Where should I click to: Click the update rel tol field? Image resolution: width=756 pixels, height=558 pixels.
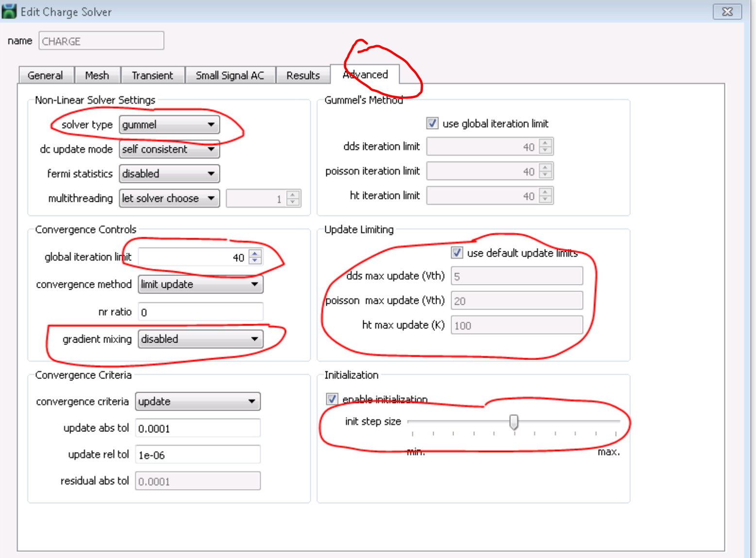[198, 455]
